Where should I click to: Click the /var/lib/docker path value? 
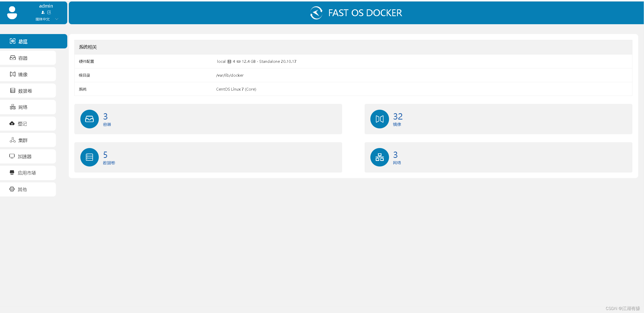230,75
